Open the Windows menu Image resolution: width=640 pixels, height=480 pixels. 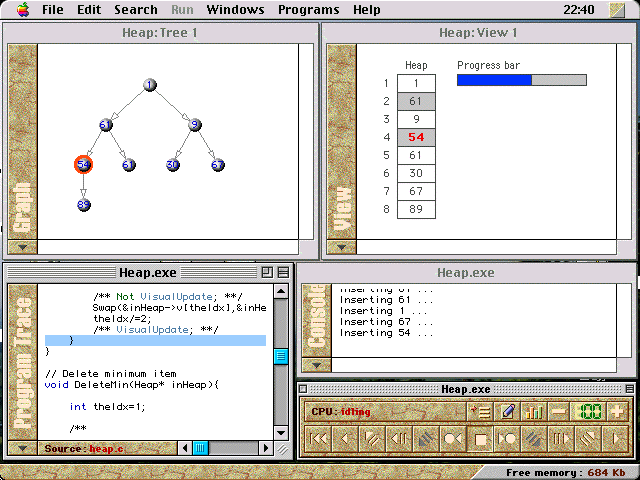(235, 10)
